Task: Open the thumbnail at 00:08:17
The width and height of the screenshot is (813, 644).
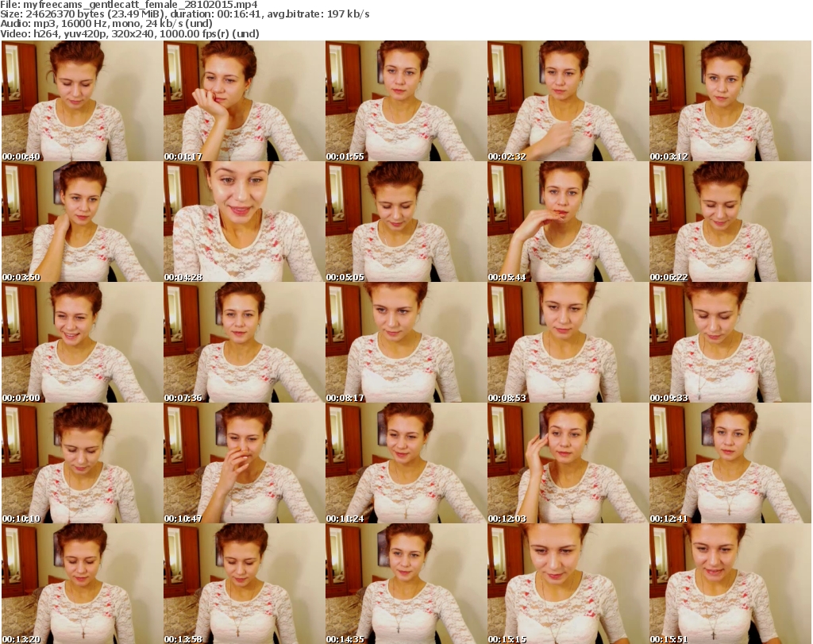Action: coord(406,343)
